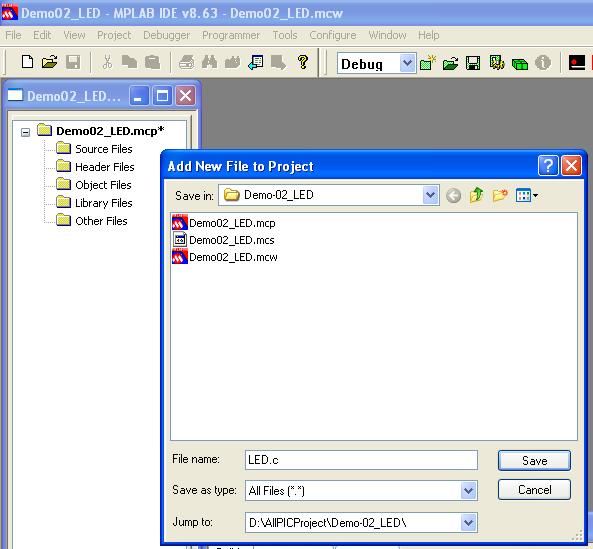This screenshot has height=549, width=593.
Task: Click the Go to next location icon
Action: click(x=278, y=62)
